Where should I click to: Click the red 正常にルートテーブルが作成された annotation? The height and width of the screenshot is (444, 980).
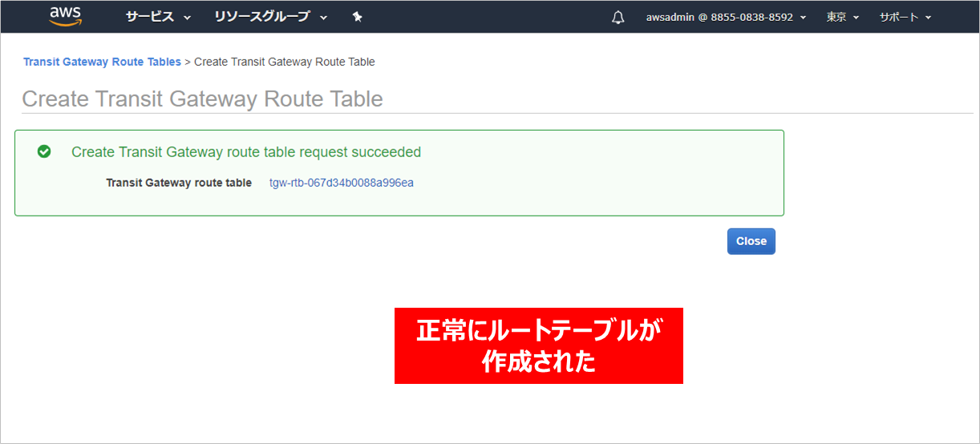(x=538, y=345)
